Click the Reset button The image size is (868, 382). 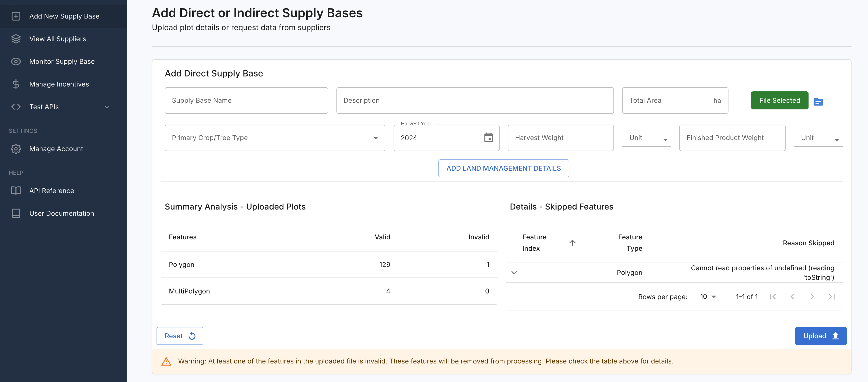(180, 335)
